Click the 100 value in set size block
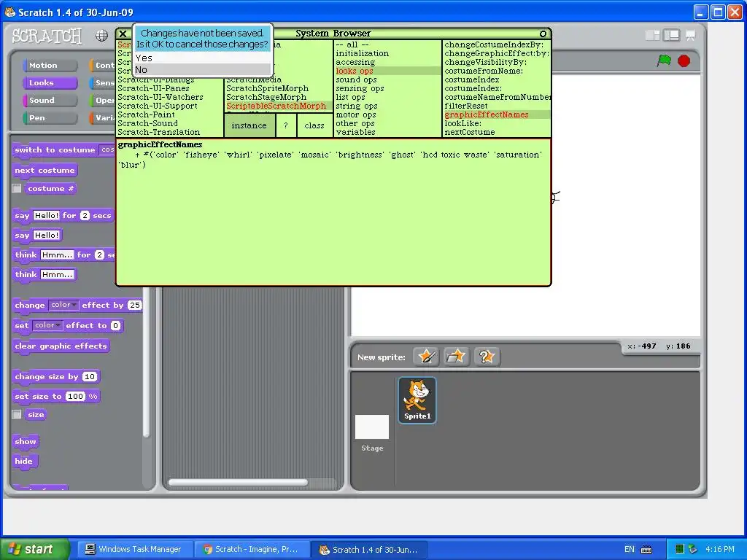Viewport: 747px width, 560px height. [75, 396]
